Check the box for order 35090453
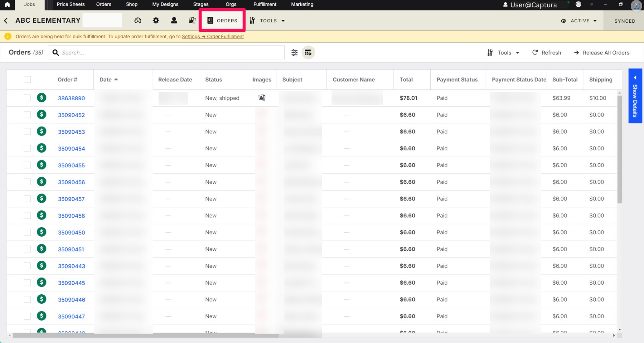 27,131
